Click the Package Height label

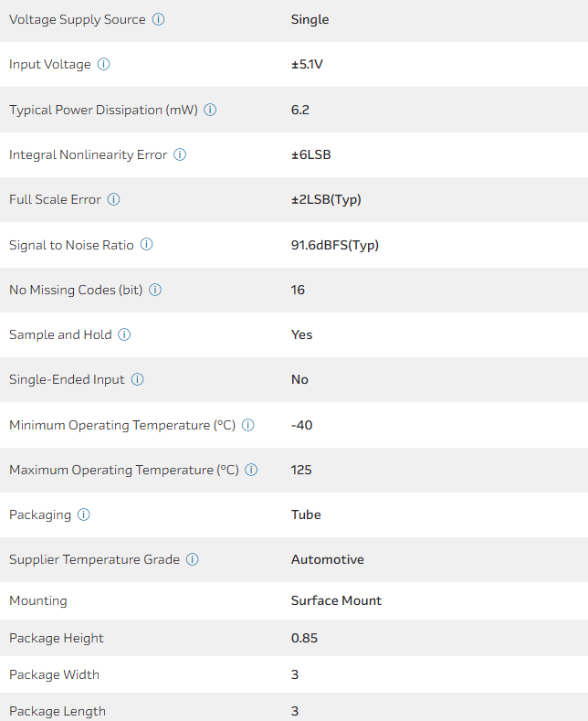[x=57, y=638]
